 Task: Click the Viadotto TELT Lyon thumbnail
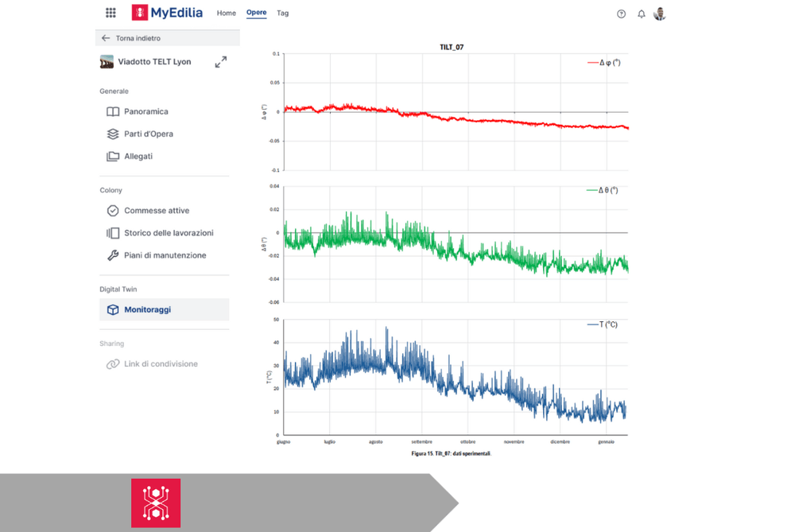(x=107, y=62)
